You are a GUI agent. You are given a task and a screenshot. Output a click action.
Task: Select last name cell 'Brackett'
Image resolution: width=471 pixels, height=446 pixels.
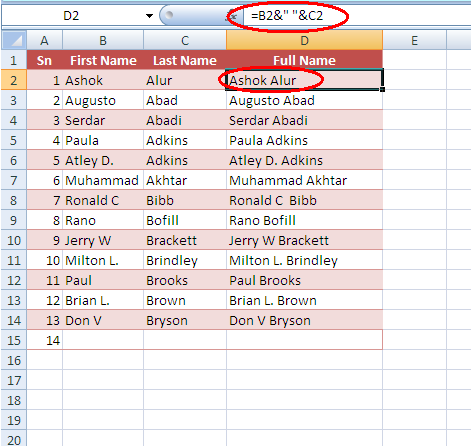(185, 240)
